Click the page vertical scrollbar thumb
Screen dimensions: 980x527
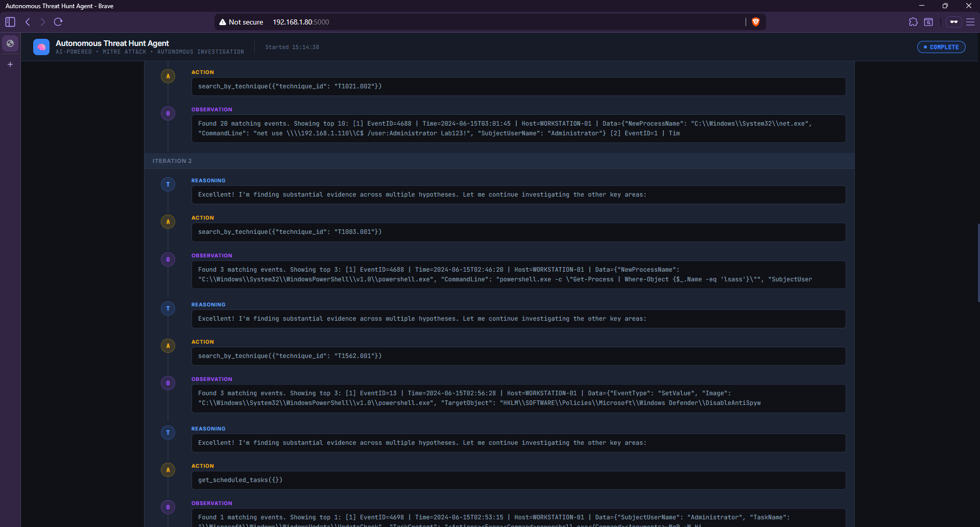(x=978, y=263)
